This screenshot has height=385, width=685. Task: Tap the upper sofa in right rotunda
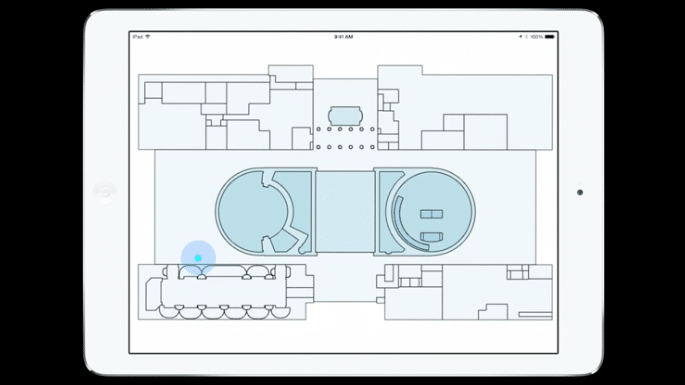[x=432, y=214]
